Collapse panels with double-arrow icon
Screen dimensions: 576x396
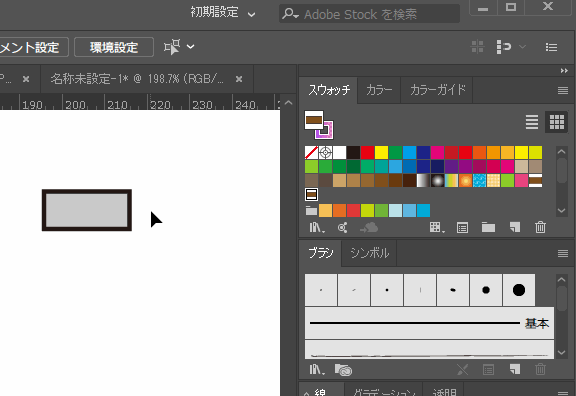564,71
